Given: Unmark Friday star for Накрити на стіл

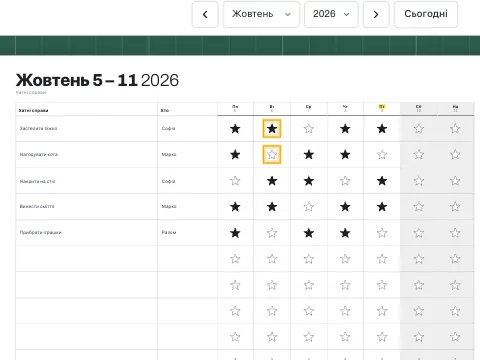Looking at the screenshot, I should point(382,181).
